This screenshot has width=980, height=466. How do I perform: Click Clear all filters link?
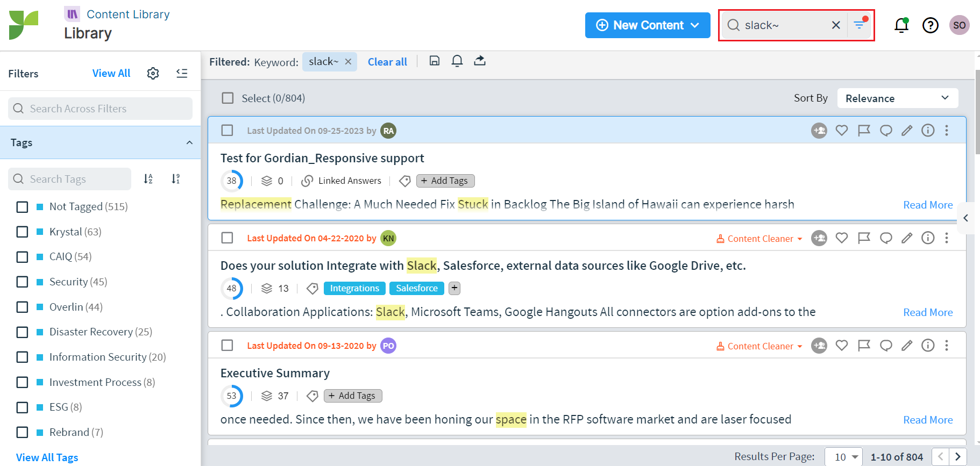coord(387,62)
